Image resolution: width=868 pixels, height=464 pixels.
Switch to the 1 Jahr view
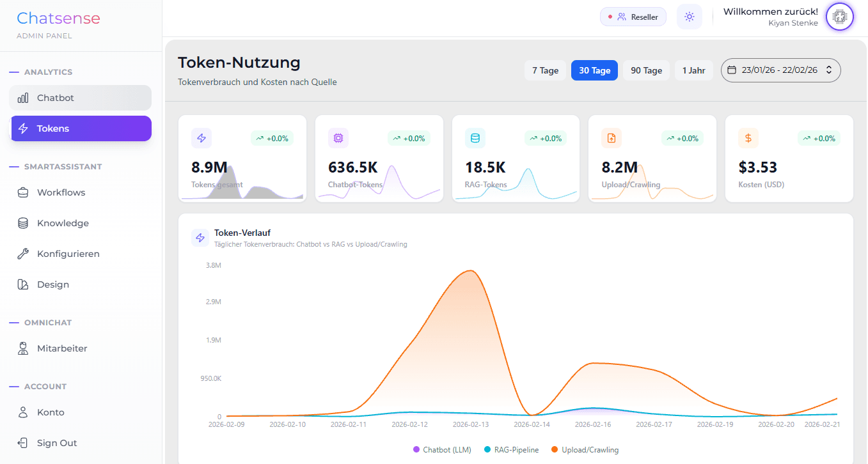(x=693, y=70)
